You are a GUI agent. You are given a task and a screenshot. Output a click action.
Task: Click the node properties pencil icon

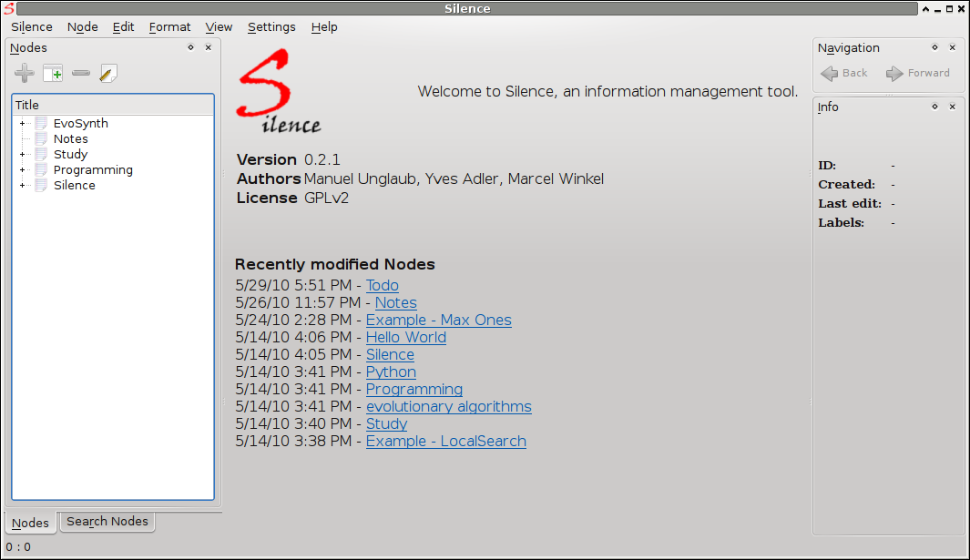point(108,73)
